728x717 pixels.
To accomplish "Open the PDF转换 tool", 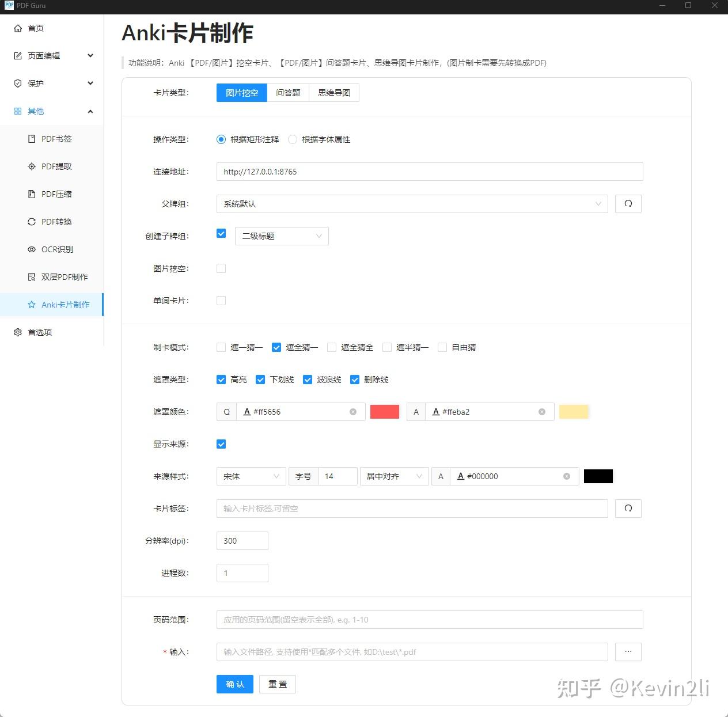I will (56, 221).
